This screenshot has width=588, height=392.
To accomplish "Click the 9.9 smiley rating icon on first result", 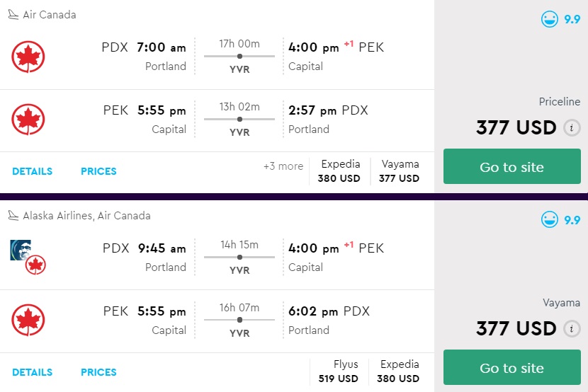I will click(x=550, y=19).
